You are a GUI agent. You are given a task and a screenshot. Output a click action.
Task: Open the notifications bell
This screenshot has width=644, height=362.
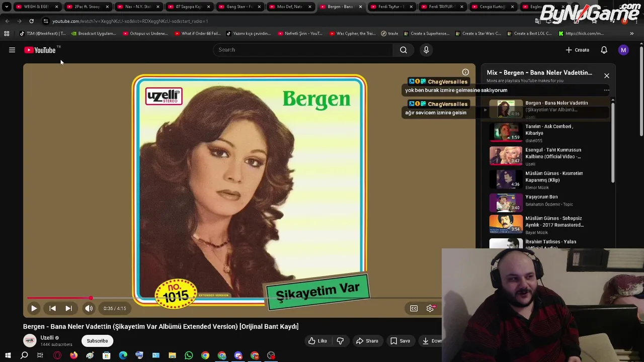(604, 50)
